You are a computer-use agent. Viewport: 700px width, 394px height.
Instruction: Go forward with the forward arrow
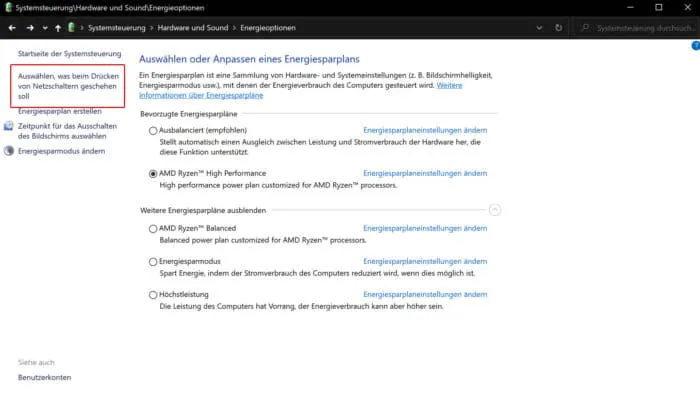(29, 28)
